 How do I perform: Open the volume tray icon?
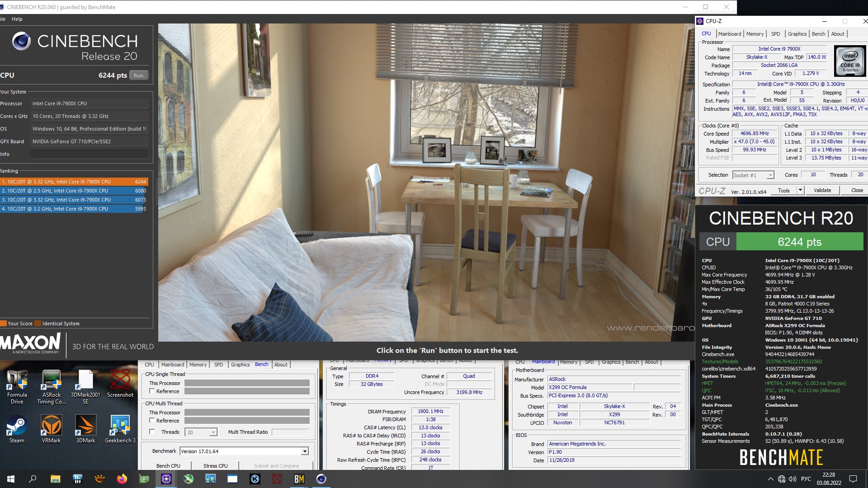(793, 479)
